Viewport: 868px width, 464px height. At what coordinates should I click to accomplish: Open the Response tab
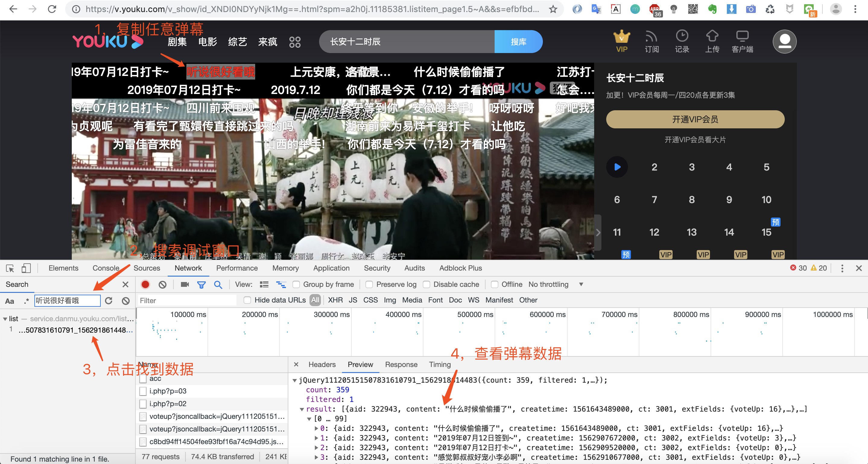(401, 364)
